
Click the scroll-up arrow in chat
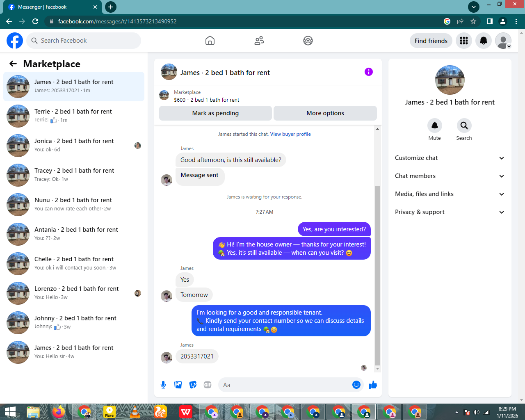377,129
